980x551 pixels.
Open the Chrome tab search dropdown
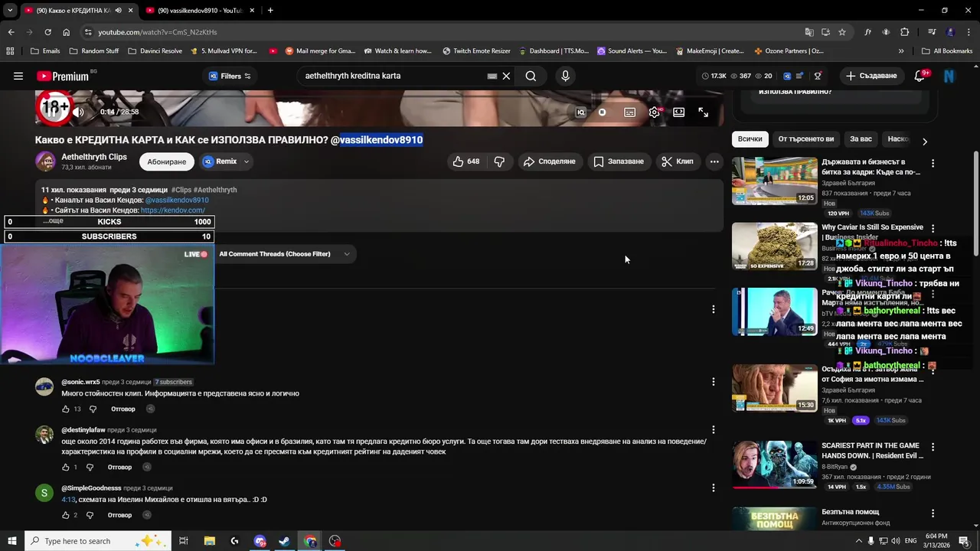pos(10,10)
